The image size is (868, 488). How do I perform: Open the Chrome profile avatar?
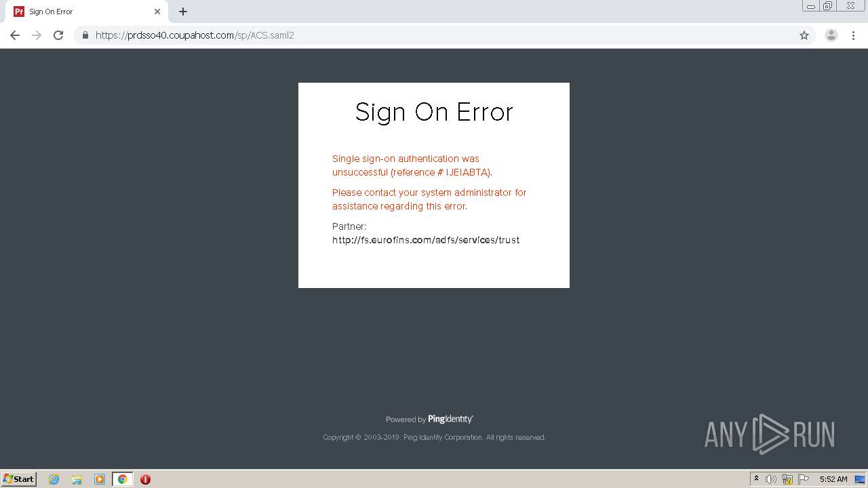(x=831, y=35)
